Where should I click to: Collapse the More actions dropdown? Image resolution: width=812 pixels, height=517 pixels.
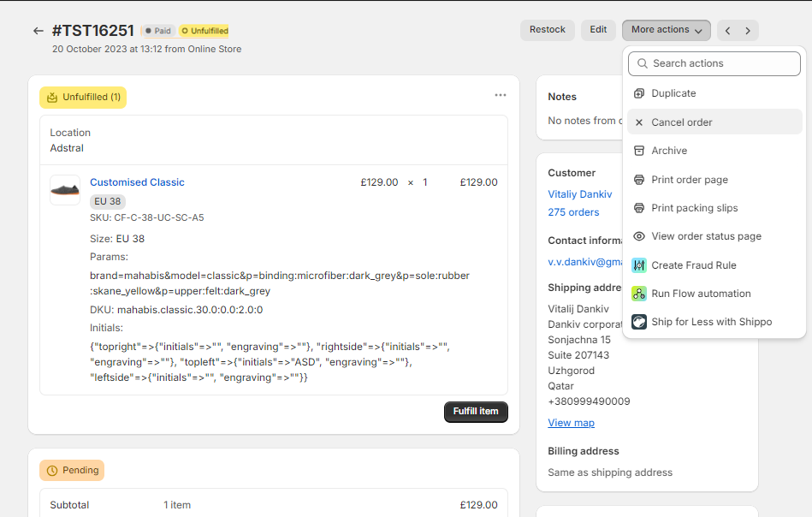click(x=666, y=29)
